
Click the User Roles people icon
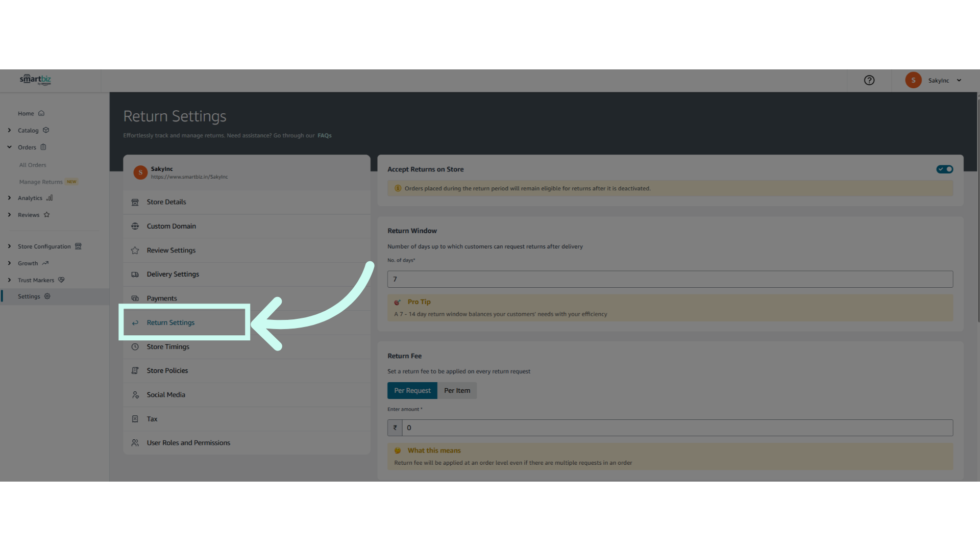135,443
